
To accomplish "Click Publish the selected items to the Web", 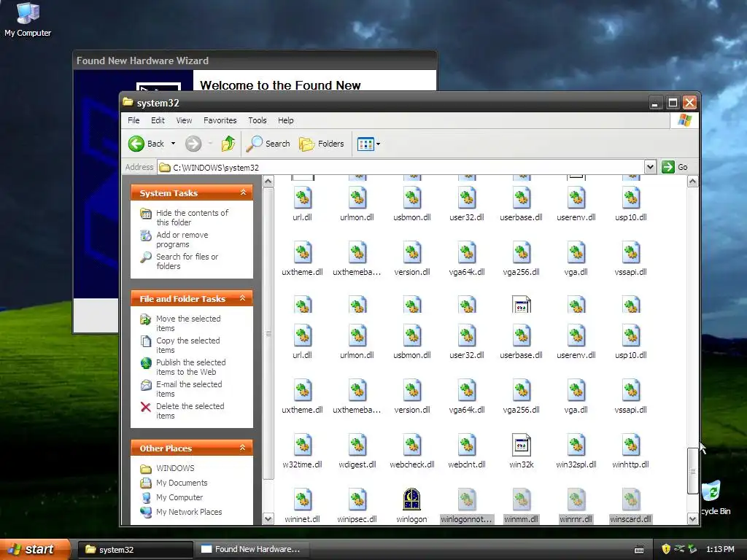I will [x=190, y=367].
